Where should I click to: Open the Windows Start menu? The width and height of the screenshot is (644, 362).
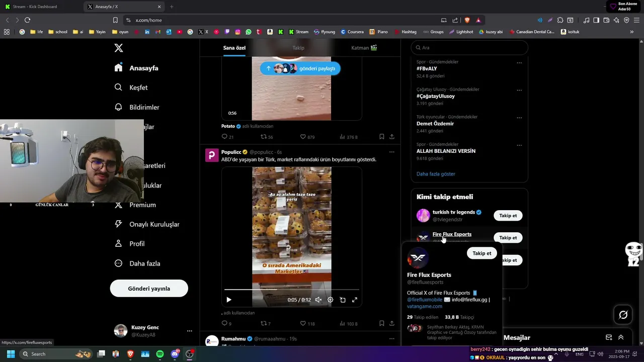[11, 354]
